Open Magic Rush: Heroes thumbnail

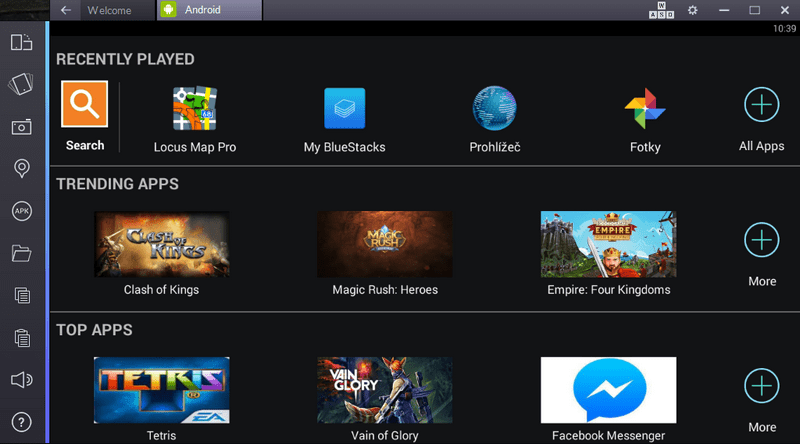click(385, 244)
